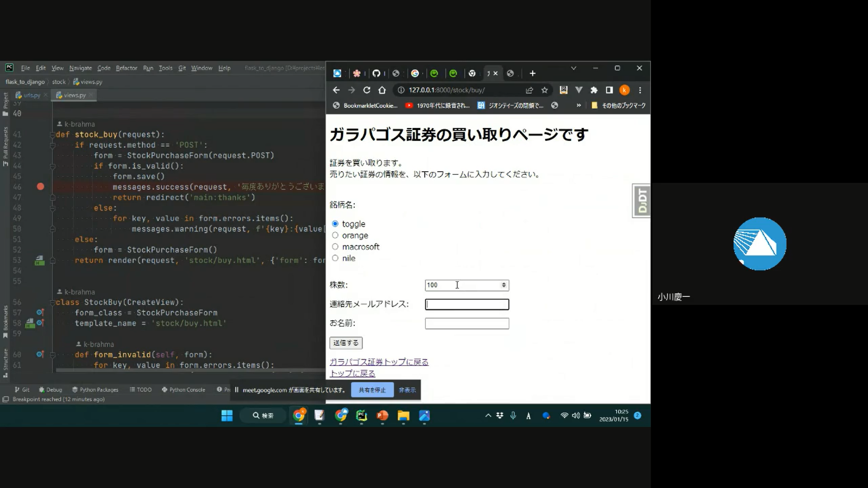
Task: Open a new browser tab
Action: [x=533, y=73]
